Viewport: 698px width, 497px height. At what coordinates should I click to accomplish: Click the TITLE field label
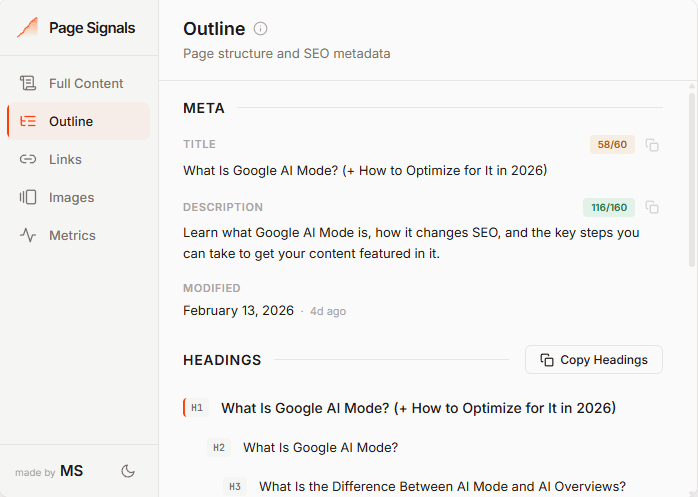click(199, 144)
